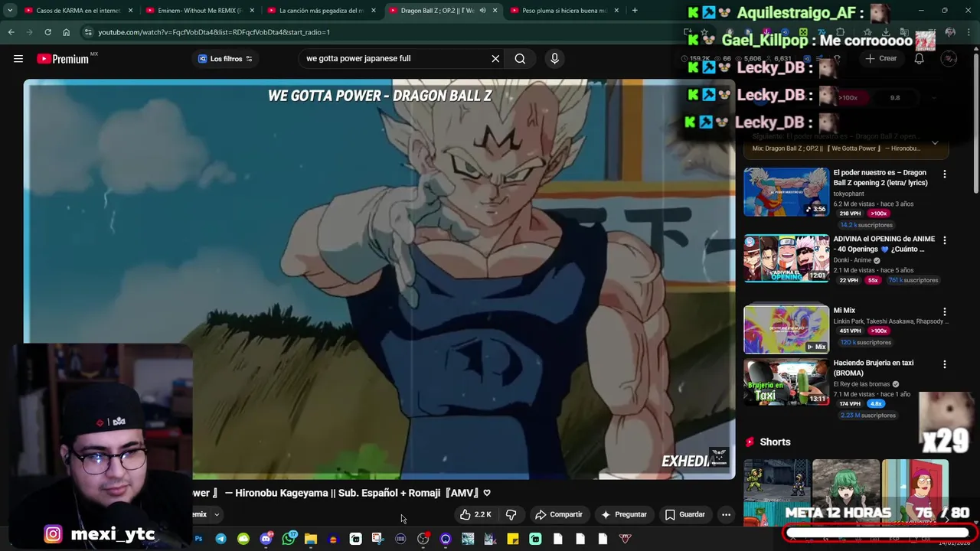Click the Preguntar button
980x551 pixels.
pyautogui.click(x=624, y=515)
